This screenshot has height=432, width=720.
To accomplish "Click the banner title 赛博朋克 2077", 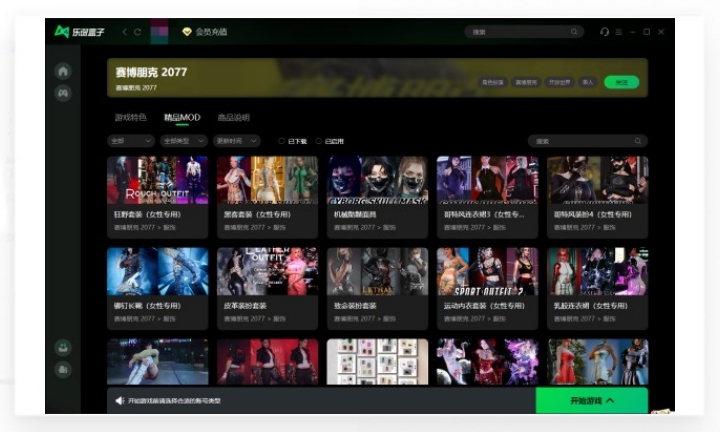I will 151,72.
